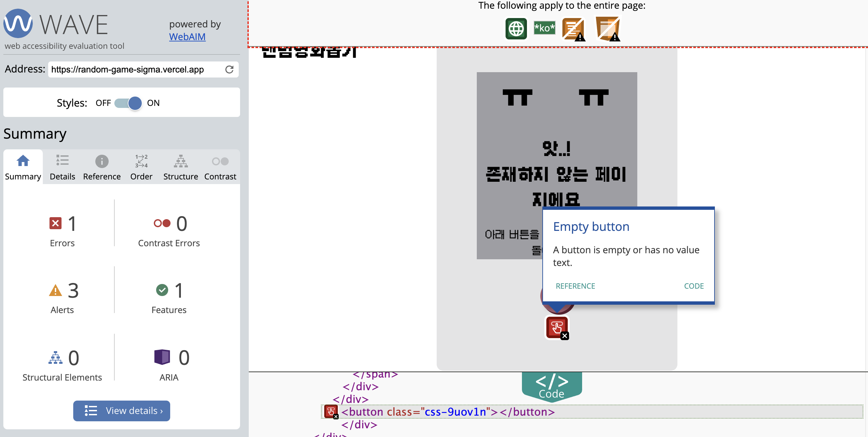Click the empty button error icon on page
This screenshot has height=437, width=868.
pos(557,327)
